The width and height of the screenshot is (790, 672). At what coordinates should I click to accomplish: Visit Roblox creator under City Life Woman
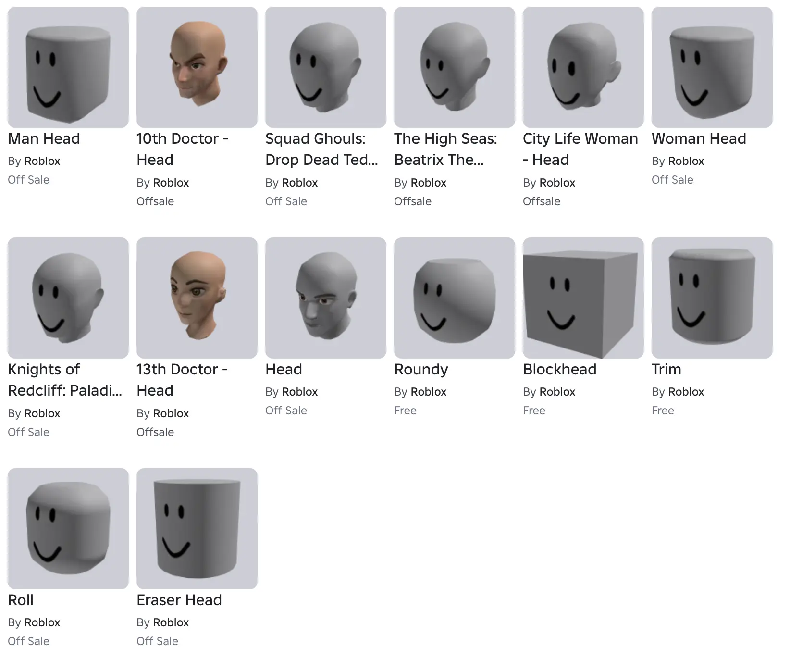pos(557,183)
